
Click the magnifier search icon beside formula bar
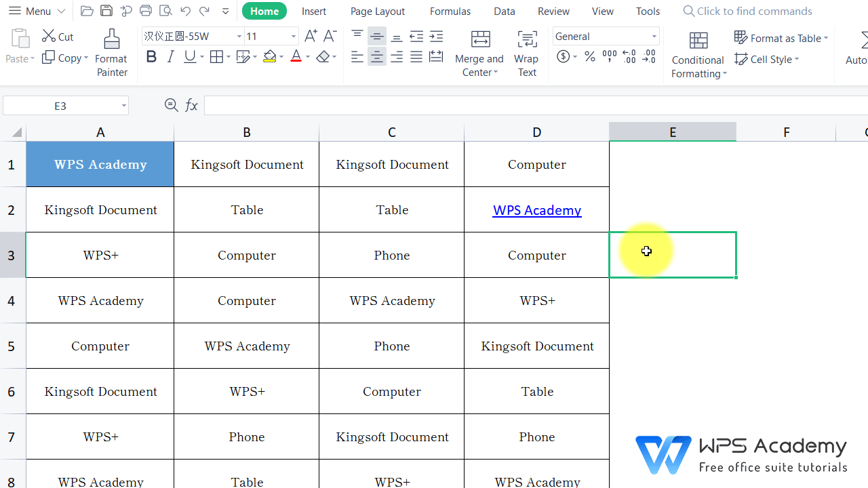click(x=171, y=105)
